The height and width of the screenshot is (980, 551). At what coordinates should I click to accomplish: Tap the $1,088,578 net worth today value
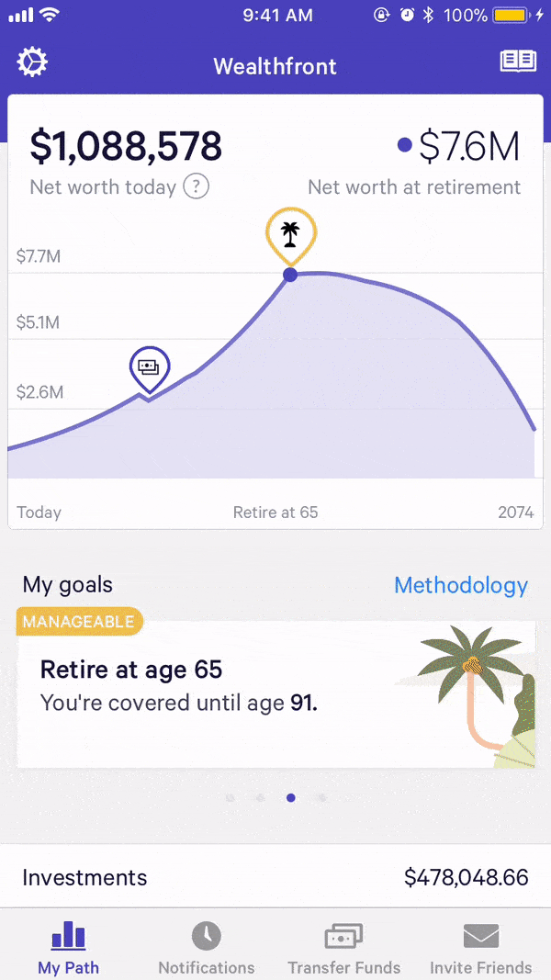(126, 146)
